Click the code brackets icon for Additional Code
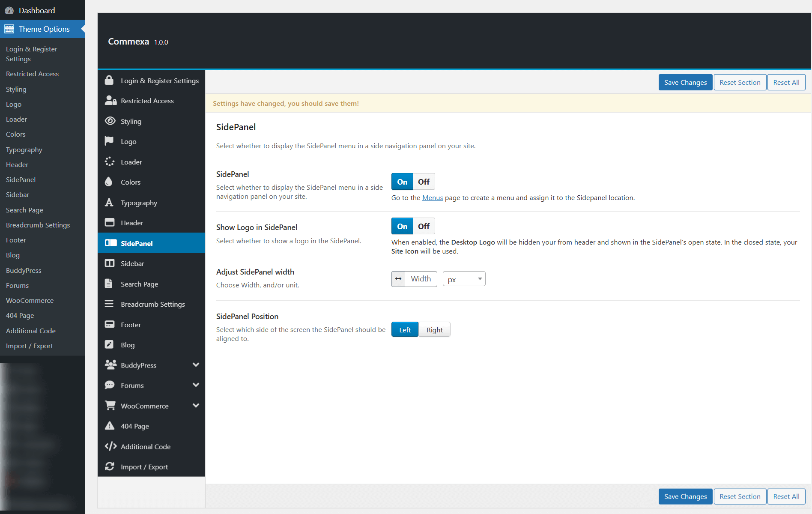The height and width of the screenshot is (514, 812). point(110,446)
